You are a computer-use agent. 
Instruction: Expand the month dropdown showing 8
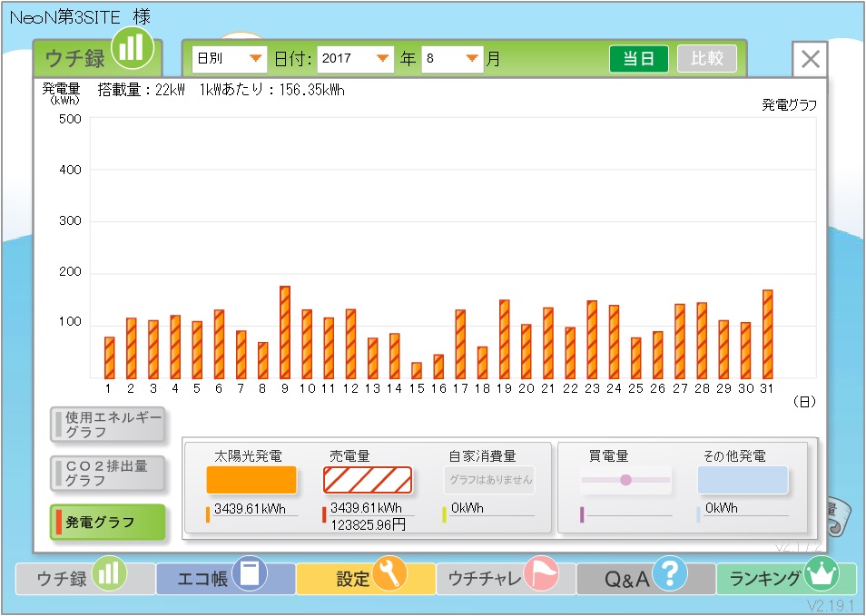(452, 58)
